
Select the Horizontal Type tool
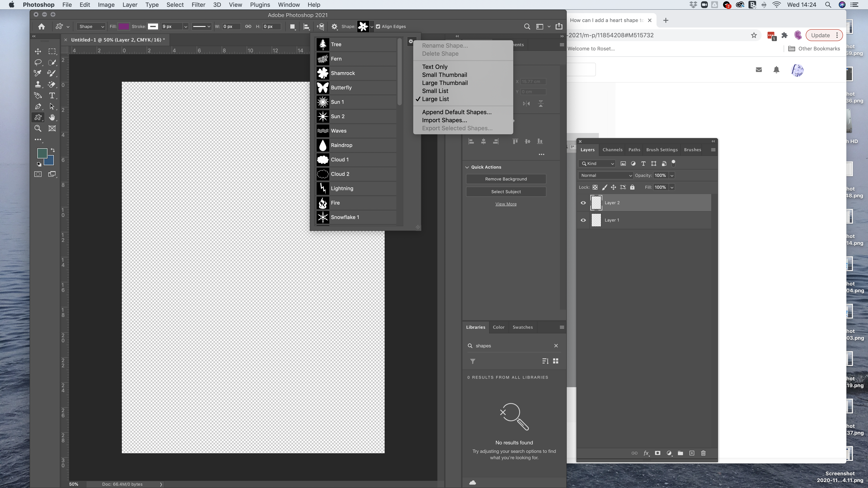coord(52,96)
